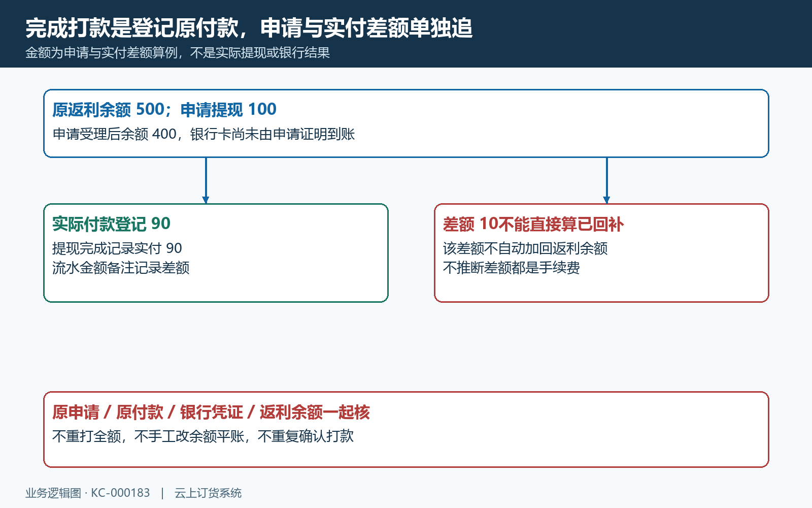This screenshot has width=812, height=508.
Task: Select the green heading '实际付款登记 90'
Action: (x=111, y=224)
